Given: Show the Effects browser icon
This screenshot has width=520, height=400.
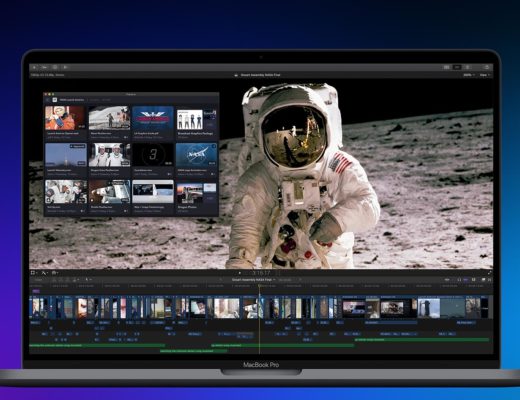Looking at the screenshot, I should pyautogui.click(x=483, y=280).
